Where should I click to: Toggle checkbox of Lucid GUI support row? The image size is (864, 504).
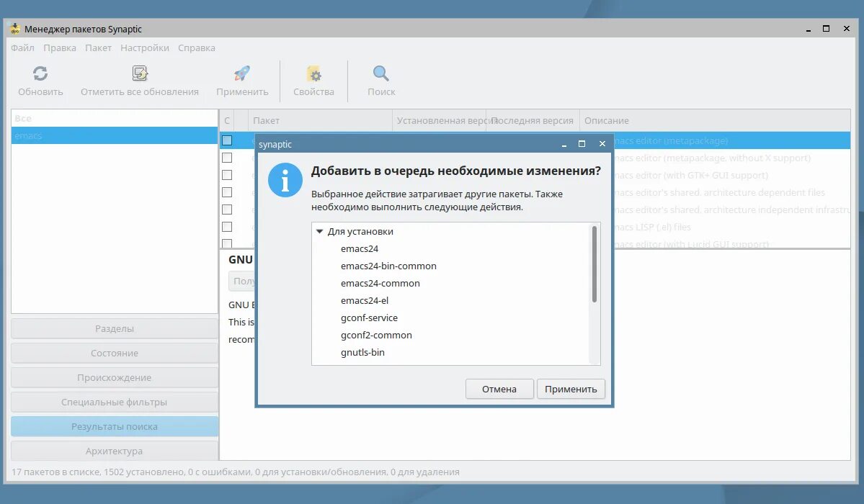tap(227, 243)
